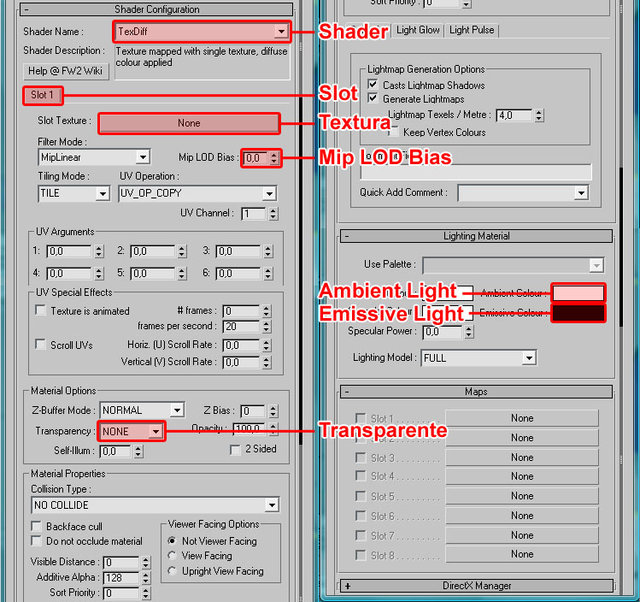Open the Shader Name dropdown

[x=280, y=32]
